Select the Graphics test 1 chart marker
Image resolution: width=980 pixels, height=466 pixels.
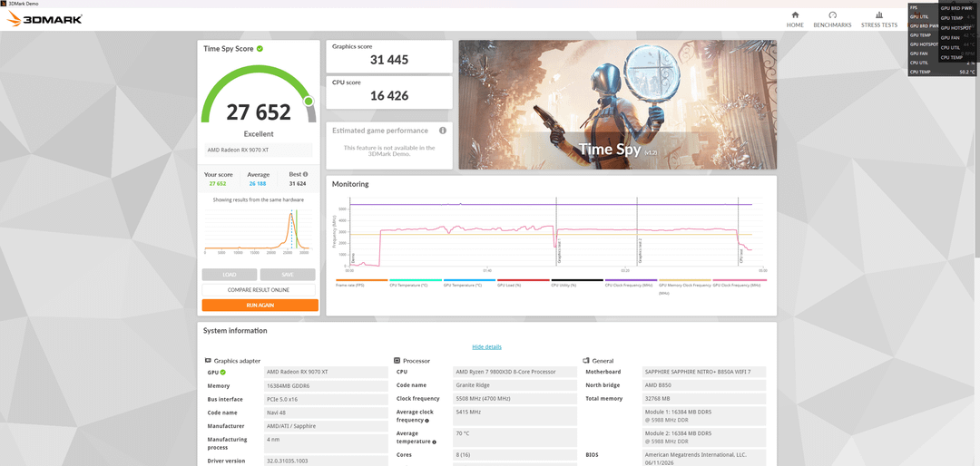559,251
